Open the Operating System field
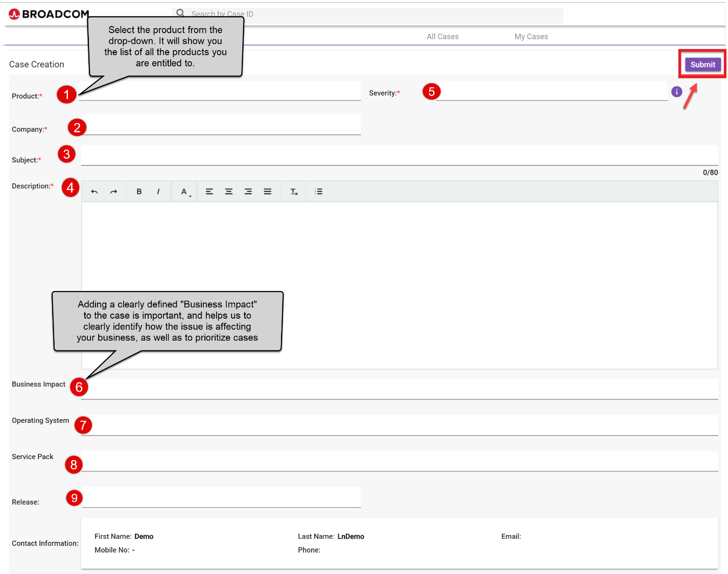The image size is (728, 574). (x=400, y=425)
